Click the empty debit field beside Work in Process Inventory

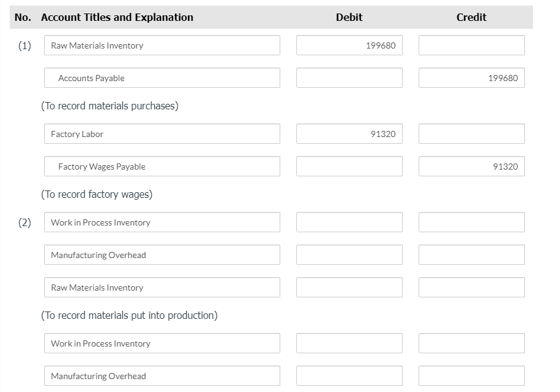tap(349, 222)
